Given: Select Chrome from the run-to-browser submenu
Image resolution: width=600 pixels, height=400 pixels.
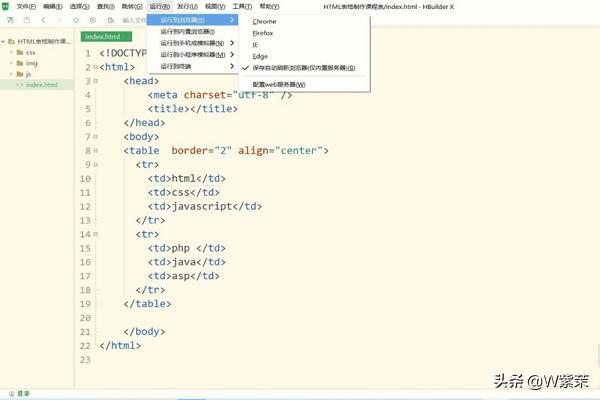Looking at the screenshot, I should point(265,21).
